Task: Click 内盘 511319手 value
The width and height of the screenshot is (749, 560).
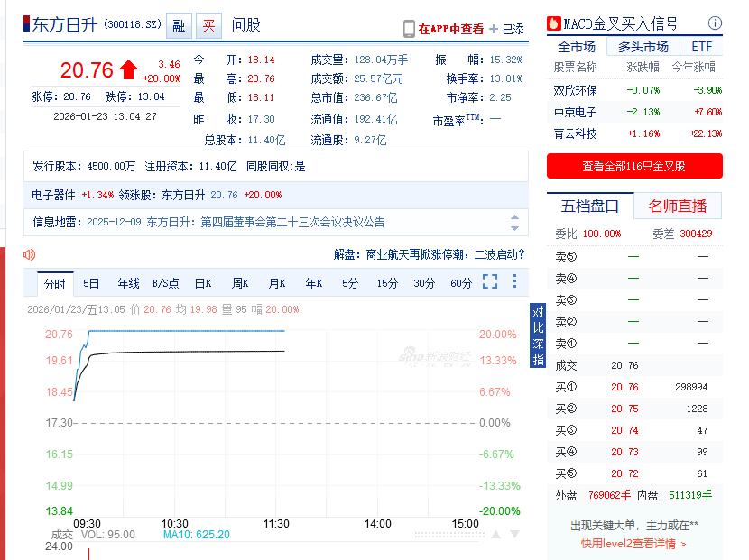Action: [x=690, y=496]
